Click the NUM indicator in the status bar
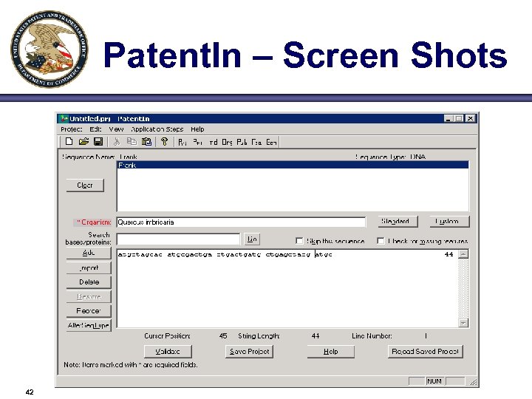 point(434,381)
